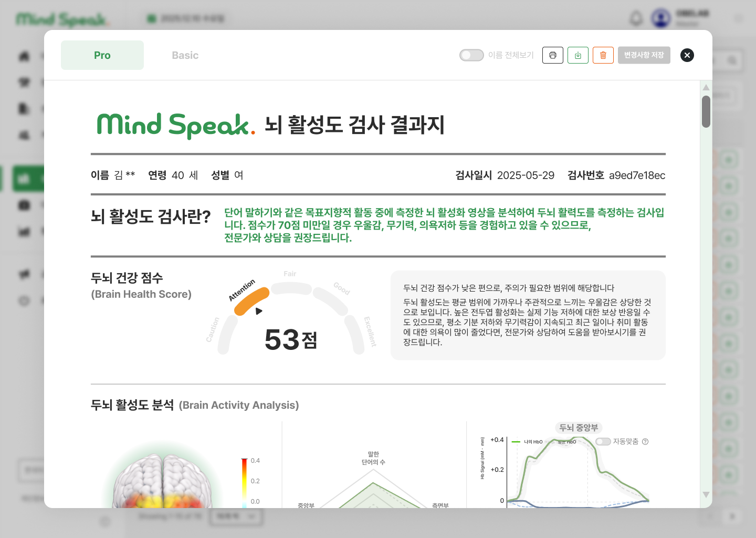The width and height of the screenshot is (756, 538).
Task: Download the report using the green download icon
Action: point(578,55)
